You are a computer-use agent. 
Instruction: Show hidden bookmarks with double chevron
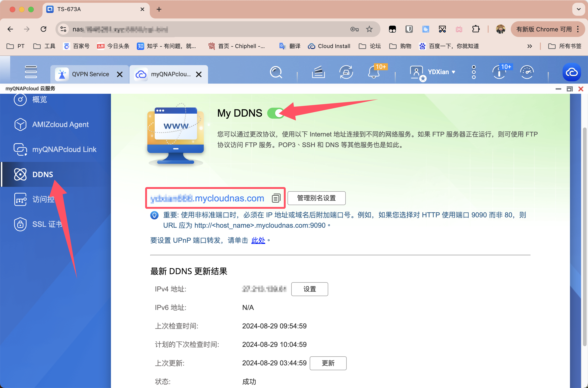[x=530, y=46]
